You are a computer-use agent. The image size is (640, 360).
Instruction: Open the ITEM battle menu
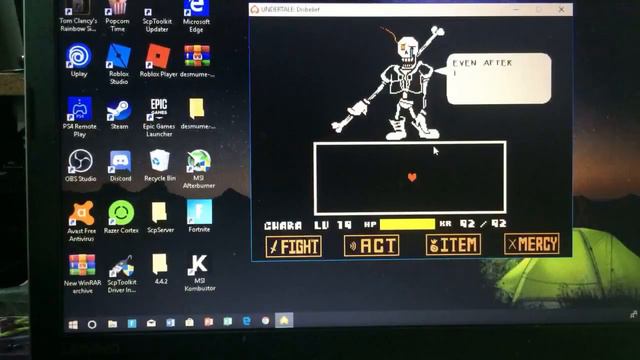pyautogui.click(x=453, y=244)
